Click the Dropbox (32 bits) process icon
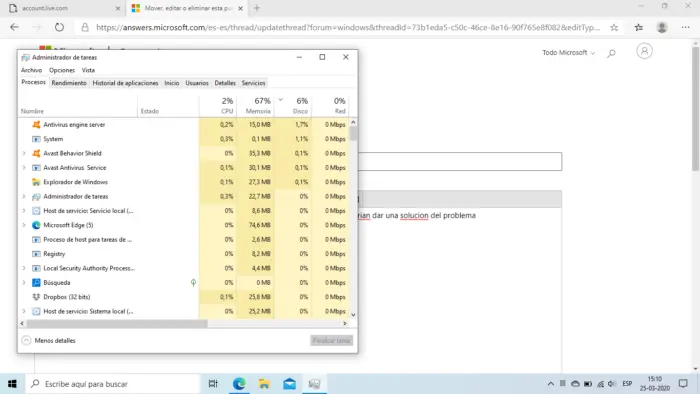 [36, 297]
